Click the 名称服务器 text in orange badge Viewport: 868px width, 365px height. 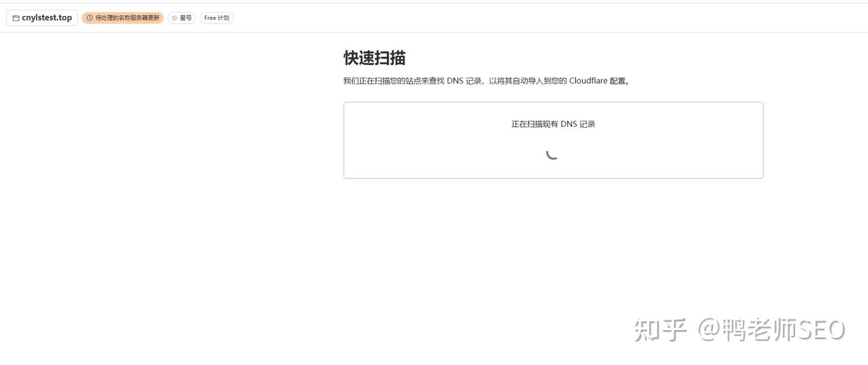(x=133, y=18)
